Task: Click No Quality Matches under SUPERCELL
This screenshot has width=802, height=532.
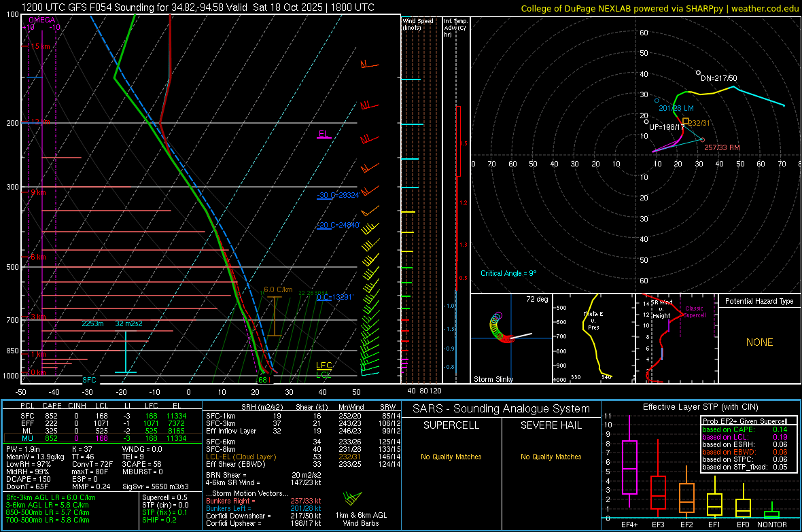Action: coord(451,457)
